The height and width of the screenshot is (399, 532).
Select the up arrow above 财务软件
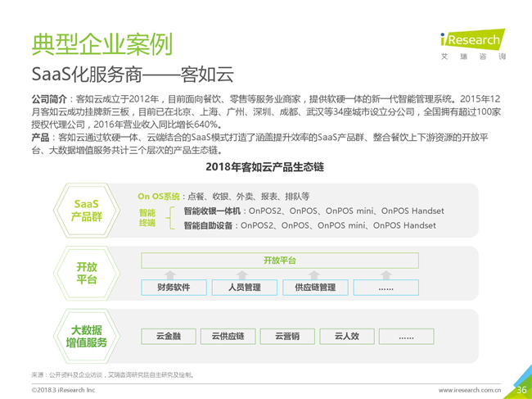pyautogui.click(x=170, y=274)
